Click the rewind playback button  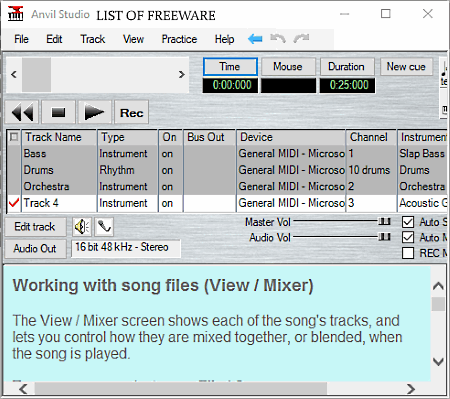coord(22,112)
